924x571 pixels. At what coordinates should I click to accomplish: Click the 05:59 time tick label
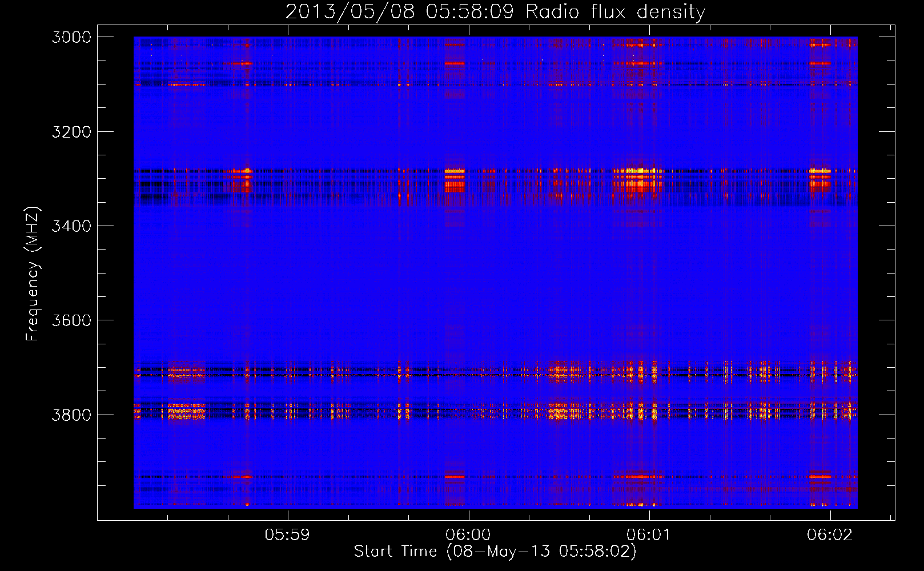[287, 535]
